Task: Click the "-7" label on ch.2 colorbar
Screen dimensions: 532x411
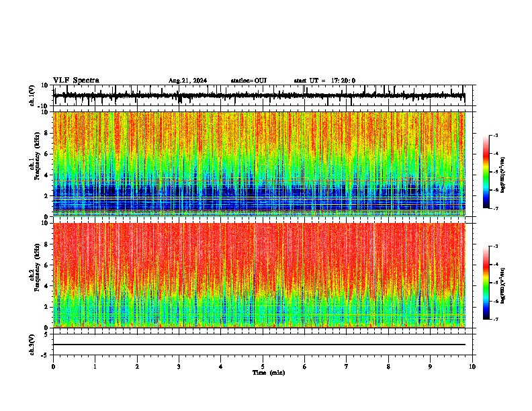Action: 495,319
